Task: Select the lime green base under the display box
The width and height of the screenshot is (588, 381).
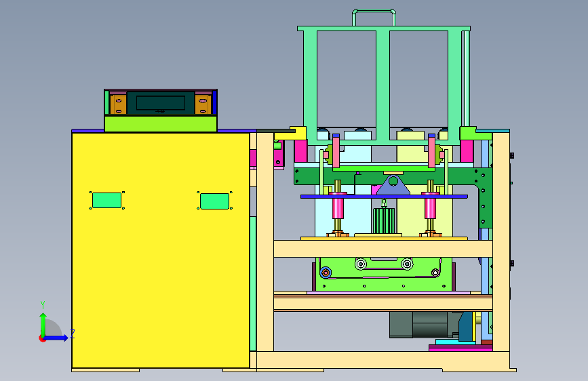Action: [x=161, y=124]
